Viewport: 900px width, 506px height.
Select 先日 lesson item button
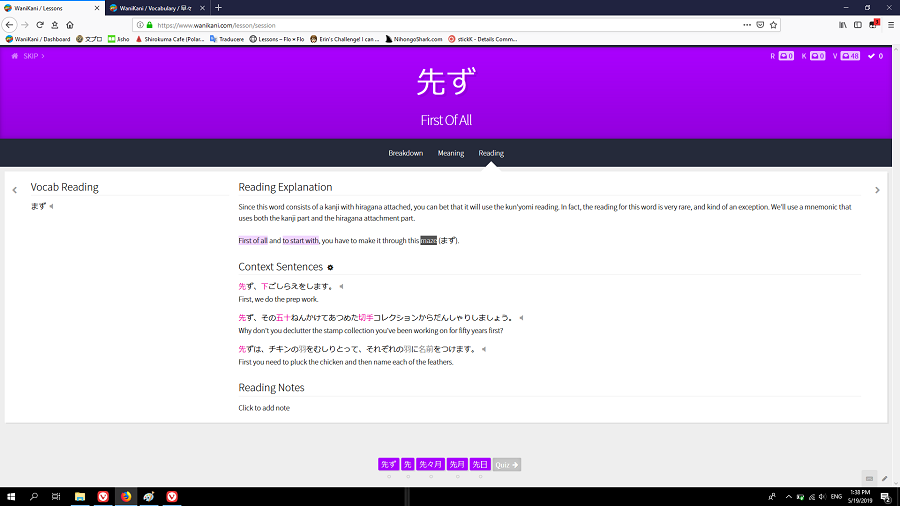click(x=480, y=464)
